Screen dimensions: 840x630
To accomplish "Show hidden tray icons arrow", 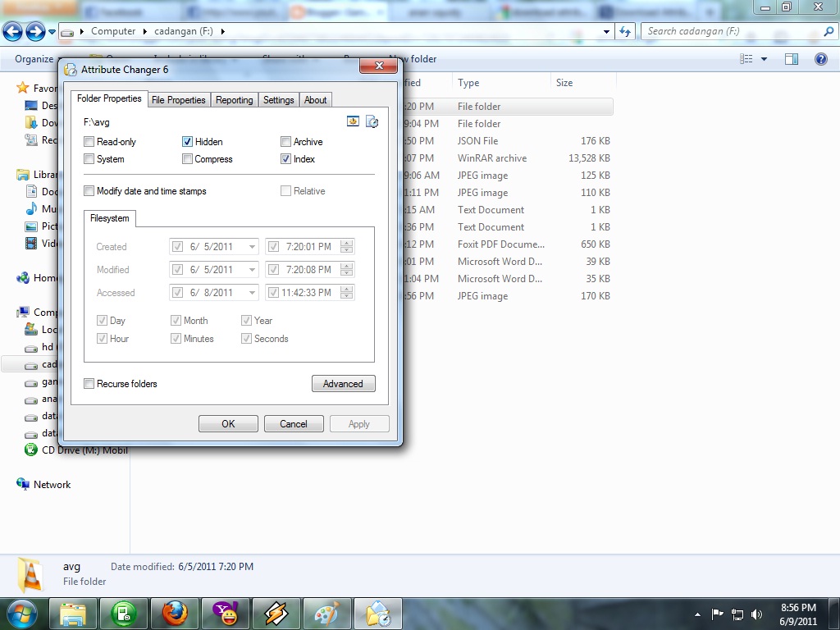I will [697, 614].
